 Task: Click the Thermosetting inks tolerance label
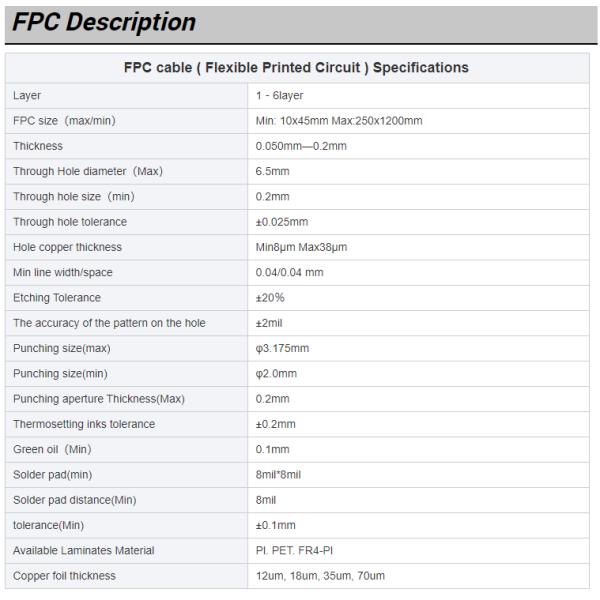[x=84, y=424]
